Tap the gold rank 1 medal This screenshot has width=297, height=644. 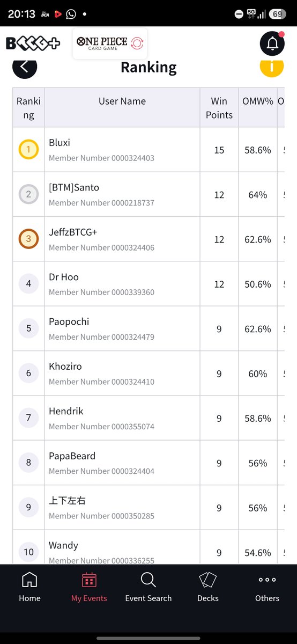(28, 150)
